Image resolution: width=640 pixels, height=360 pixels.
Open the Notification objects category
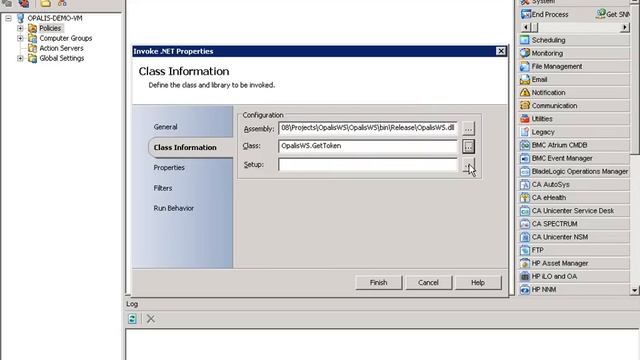click(x=574, y=92)
